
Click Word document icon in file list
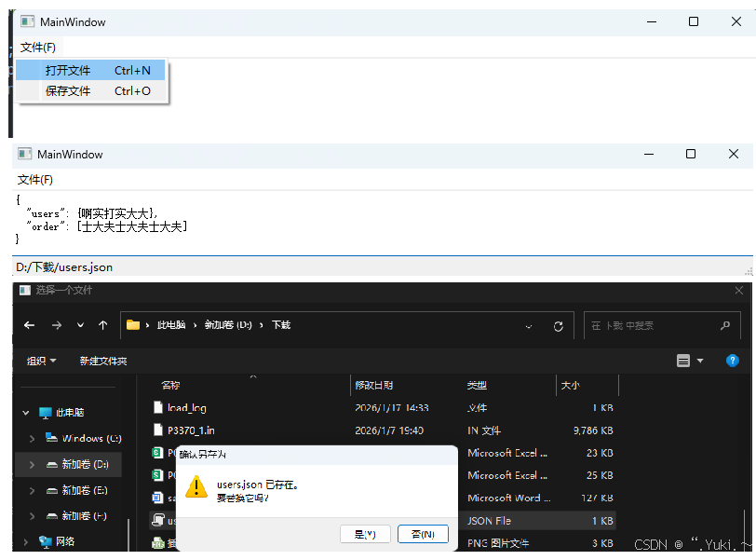point(157,498)
